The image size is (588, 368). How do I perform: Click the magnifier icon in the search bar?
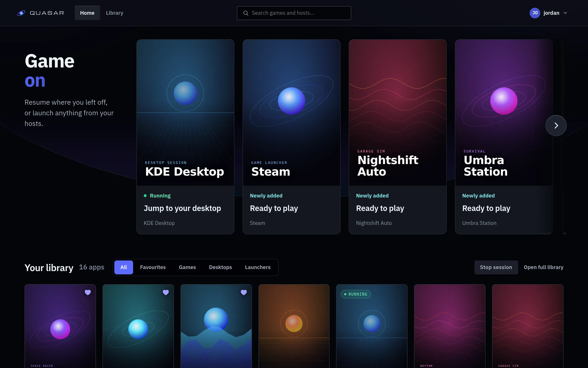pyautogui.click(x=246, y=13)
